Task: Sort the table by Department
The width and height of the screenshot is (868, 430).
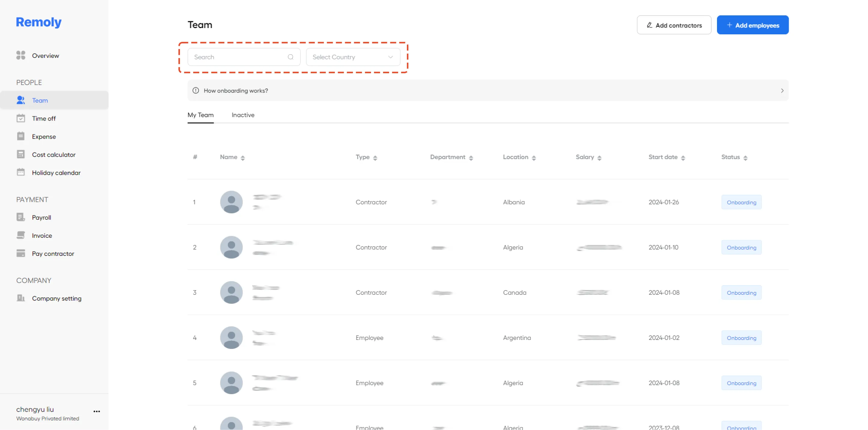Action: [471, 158]
